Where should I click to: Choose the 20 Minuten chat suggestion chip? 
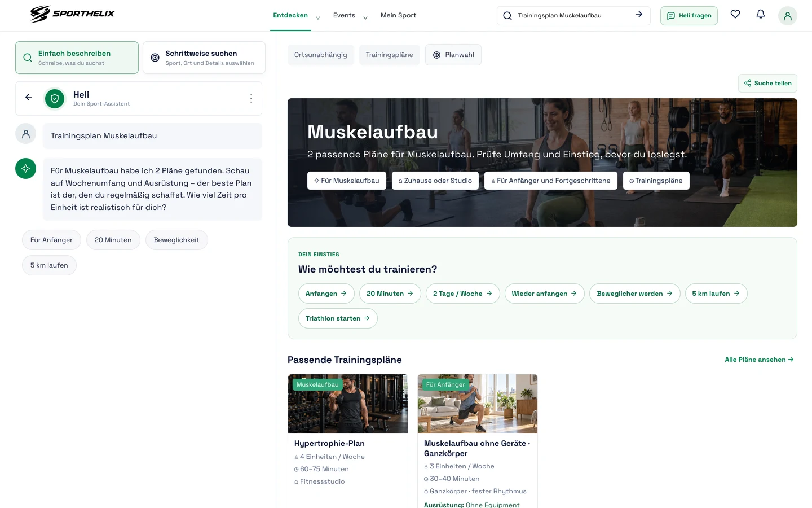pos(113,240)
